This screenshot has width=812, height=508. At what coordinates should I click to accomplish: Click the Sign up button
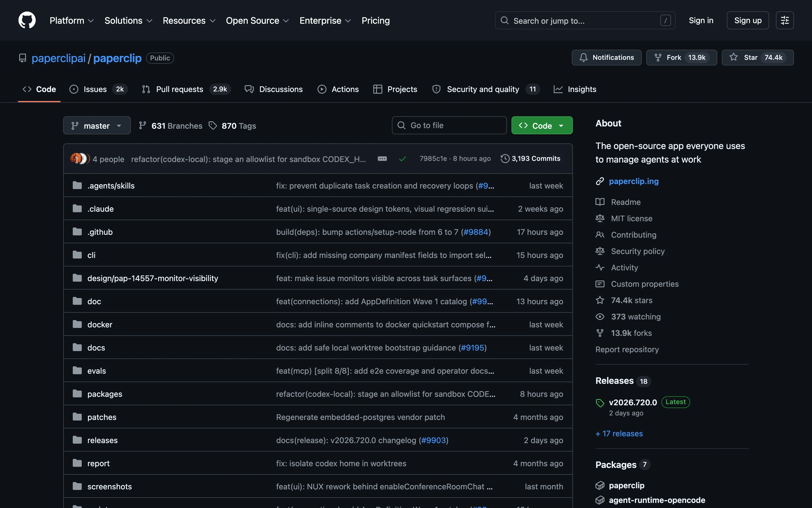click(x=748, y=21)
